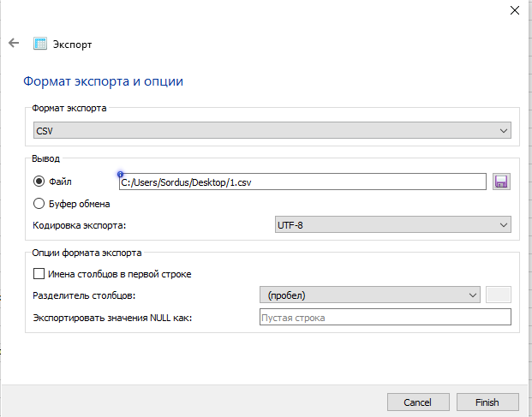The image size is (532, 417).
Task: Click the Формат экспорта и опции heading
Action: coord(103,82)
